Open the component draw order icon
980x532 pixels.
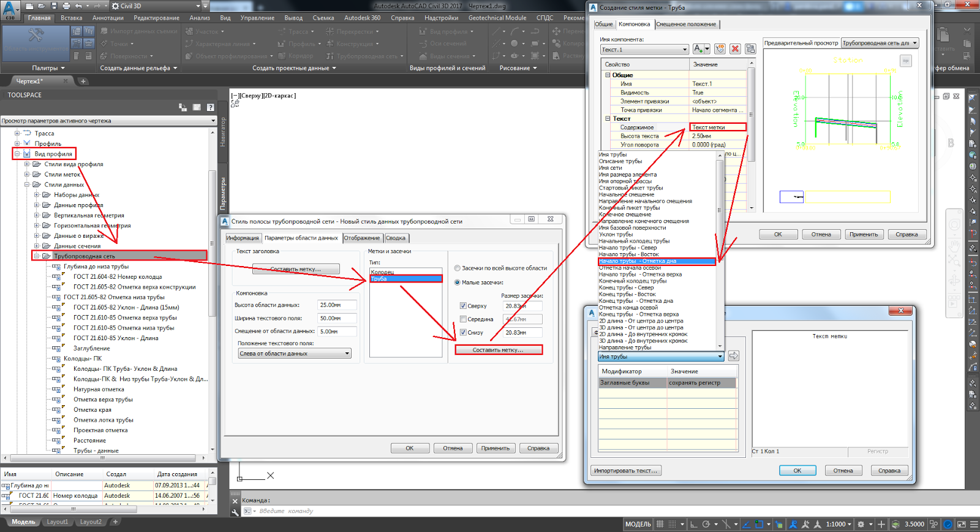(750, 49)
